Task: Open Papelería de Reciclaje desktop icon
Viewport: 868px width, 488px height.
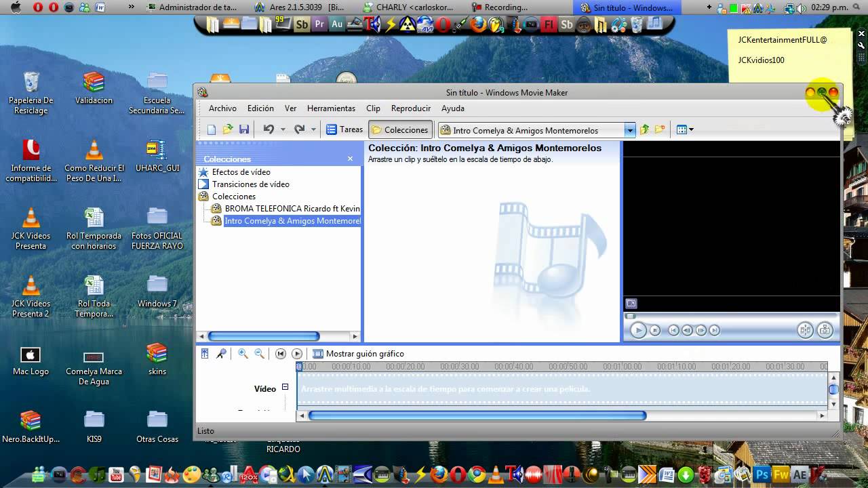Action: coord(31,93)
